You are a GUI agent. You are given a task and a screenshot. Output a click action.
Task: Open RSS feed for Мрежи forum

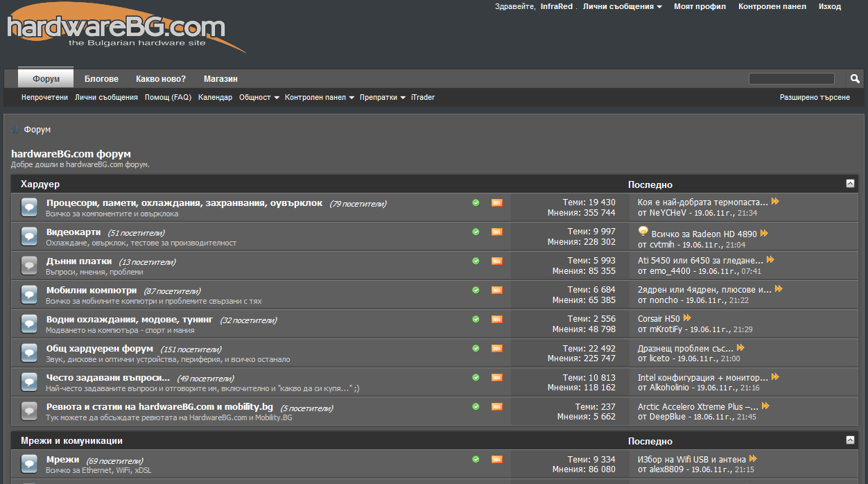pyautogui.click(x=497, y=459)
